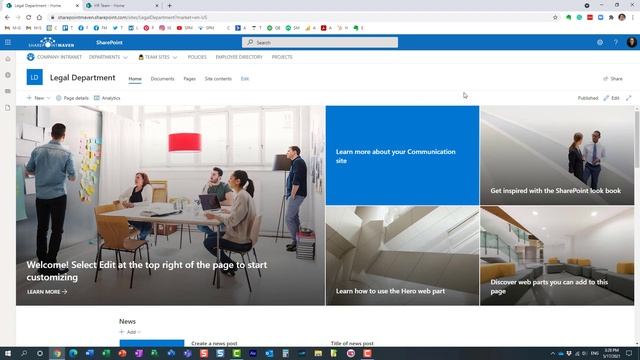This screenshot has width=640, height=360.
Task: Click Edit link in site navigation
Action: [x=244, y=79]
